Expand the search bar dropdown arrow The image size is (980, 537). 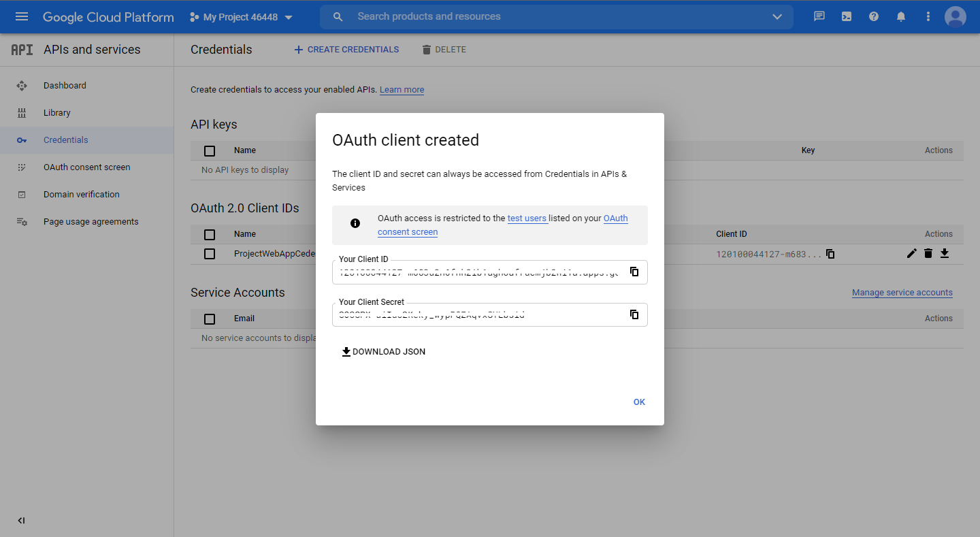(x=777, y=17)
